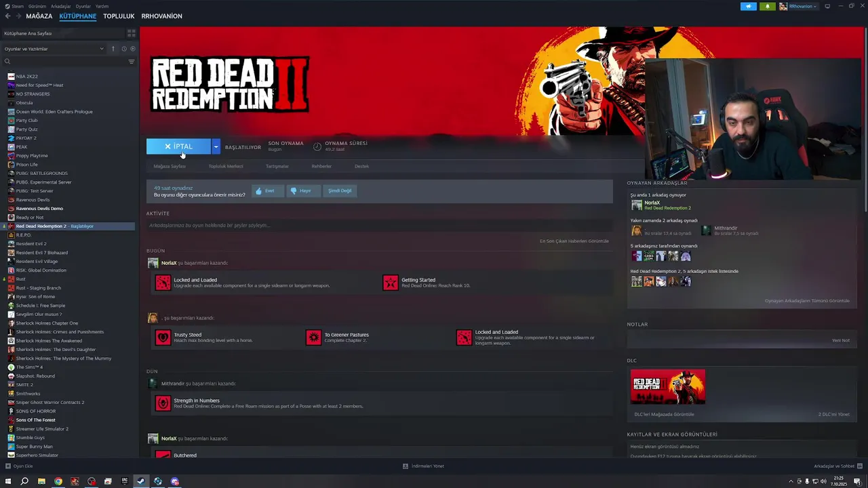Open Rehberler link
This screenshot has width=868, height=488.
point(321,166)
